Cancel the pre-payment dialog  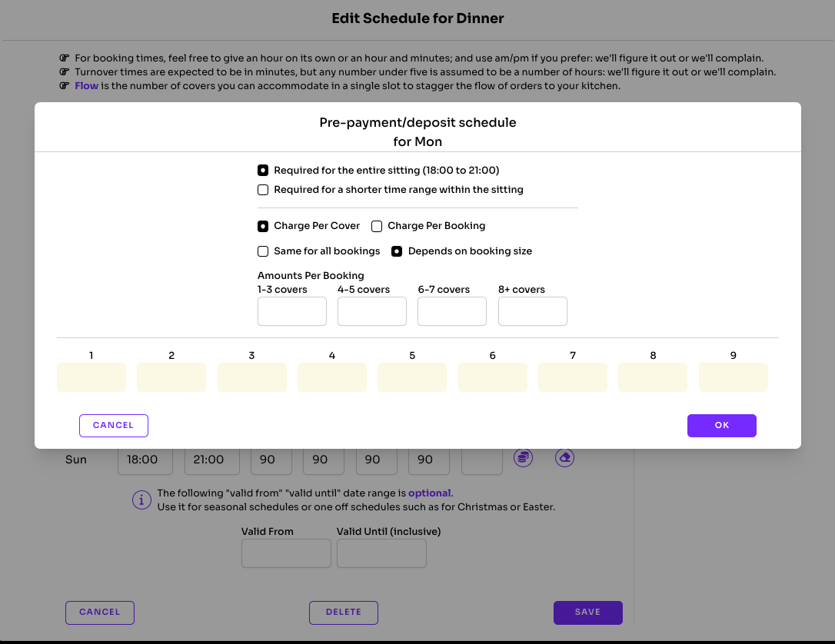[114, 425]
